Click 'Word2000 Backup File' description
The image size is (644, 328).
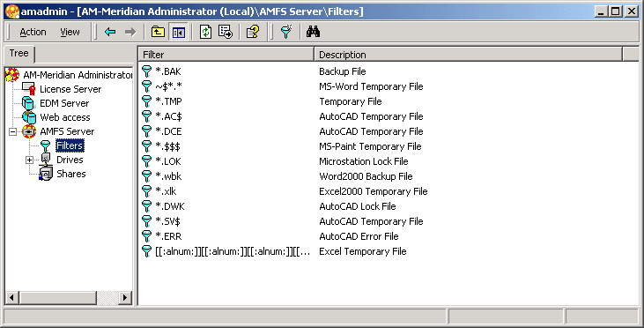[366, 176]
